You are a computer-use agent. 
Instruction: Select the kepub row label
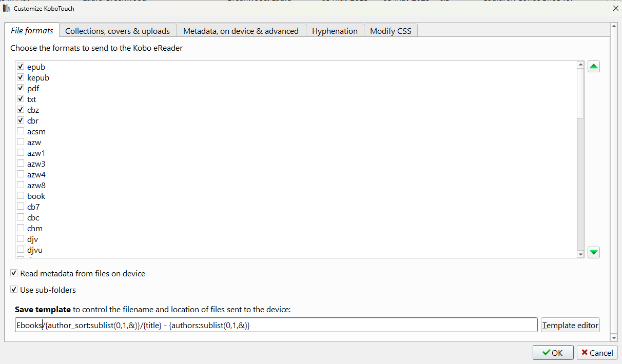(x=38, y=77)
